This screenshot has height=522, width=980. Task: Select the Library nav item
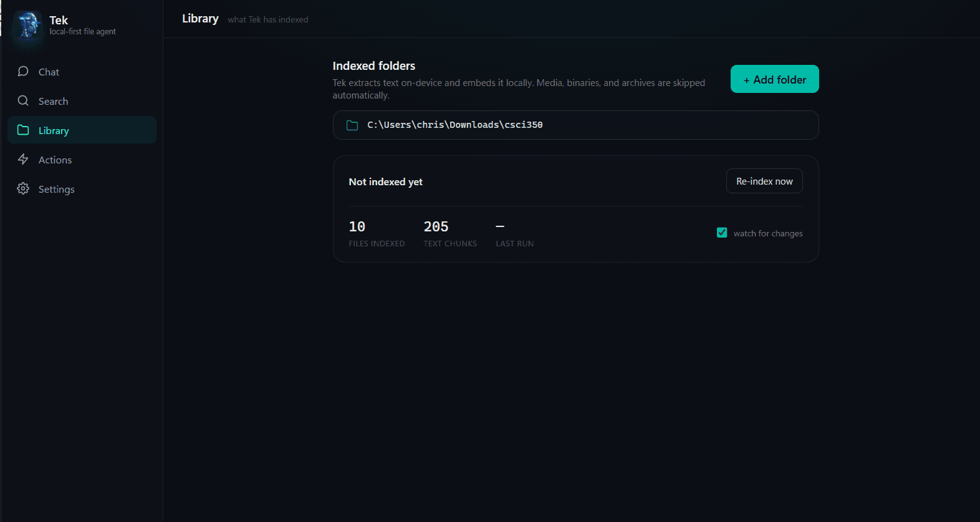[x=82, y=130]
